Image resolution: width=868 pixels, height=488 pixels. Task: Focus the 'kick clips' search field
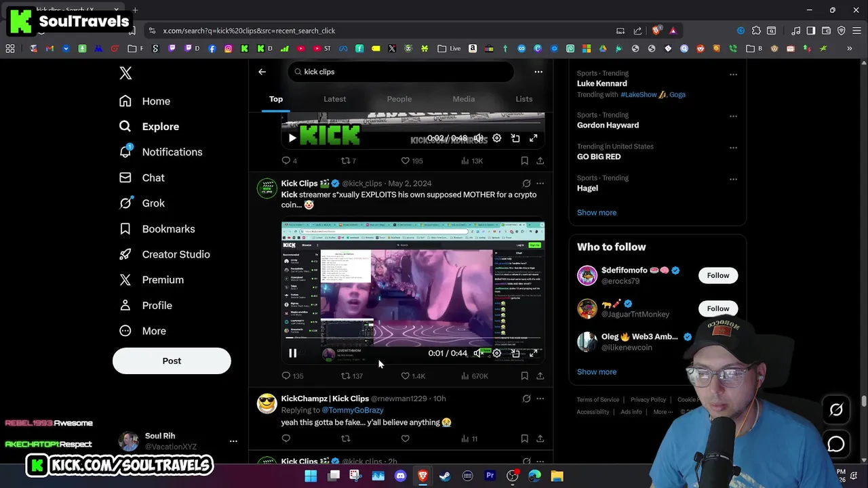401,72
